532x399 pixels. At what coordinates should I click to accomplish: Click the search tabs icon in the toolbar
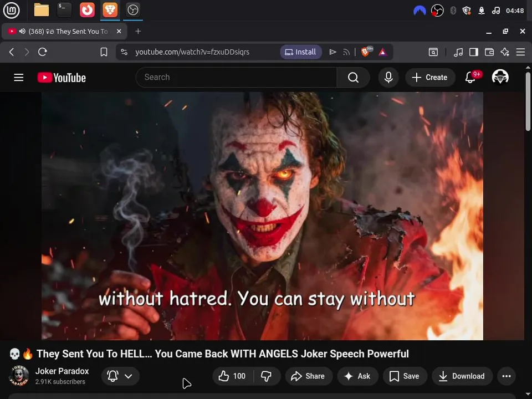point(433,52)
